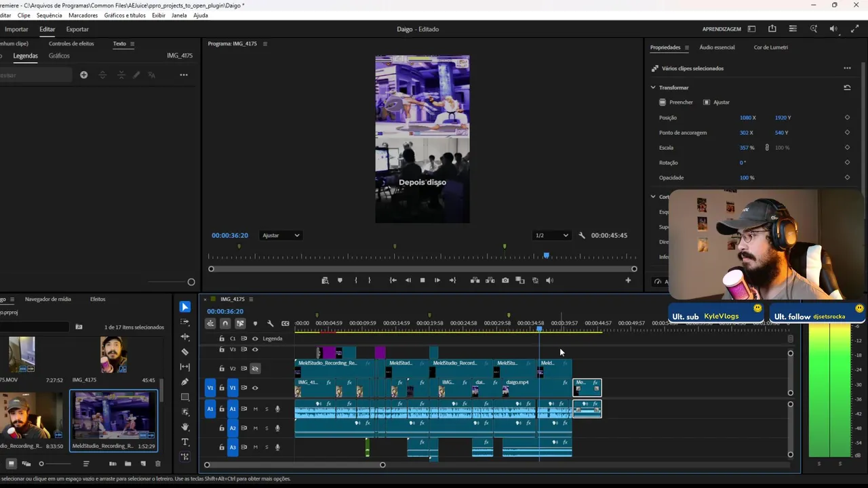The height and width of the screenshot is (488, 868).
Task: Toggle scale proportion link
Action: pyautogui.click(x=767, y=147)
